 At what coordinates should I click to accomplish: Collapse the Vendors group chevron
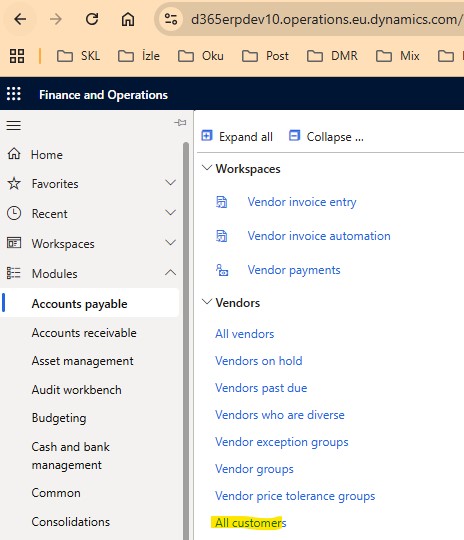(x=207, y=302)
